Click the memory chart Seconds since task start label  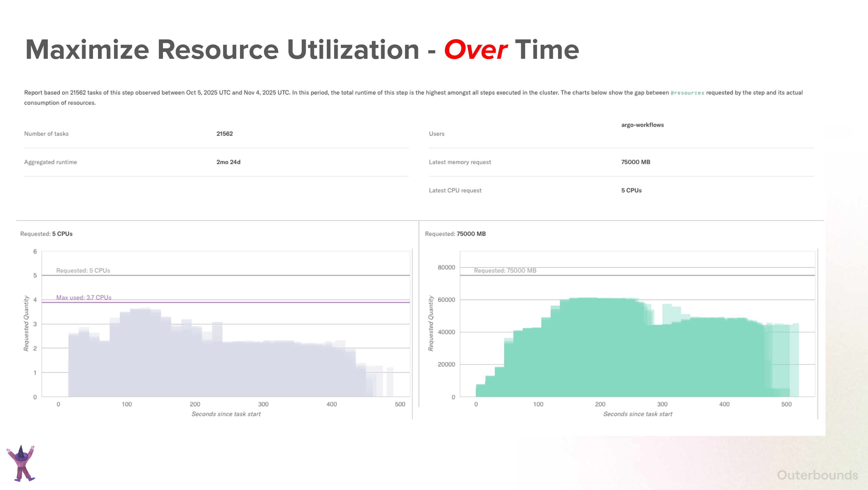click(638, 414)
